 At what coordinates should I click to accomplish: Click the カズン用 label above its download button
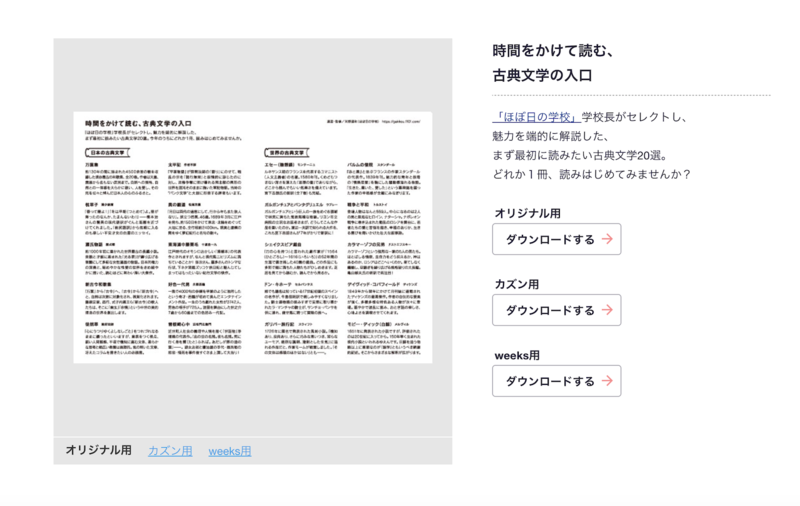[x=518, y=284]
